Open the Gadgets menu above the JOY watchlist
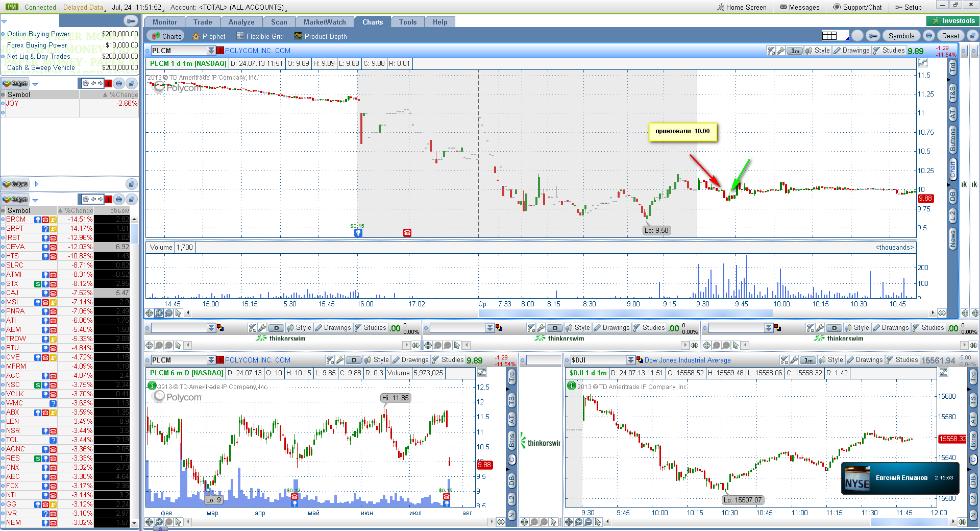 pos(15,83)
